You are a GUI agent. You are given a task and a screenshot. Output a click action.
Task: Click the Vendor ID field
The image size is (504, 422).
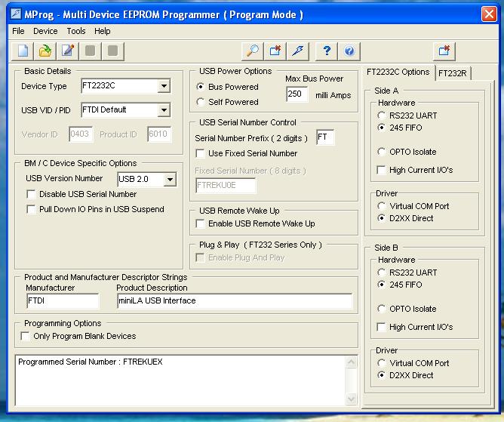[x=81, y=134]
